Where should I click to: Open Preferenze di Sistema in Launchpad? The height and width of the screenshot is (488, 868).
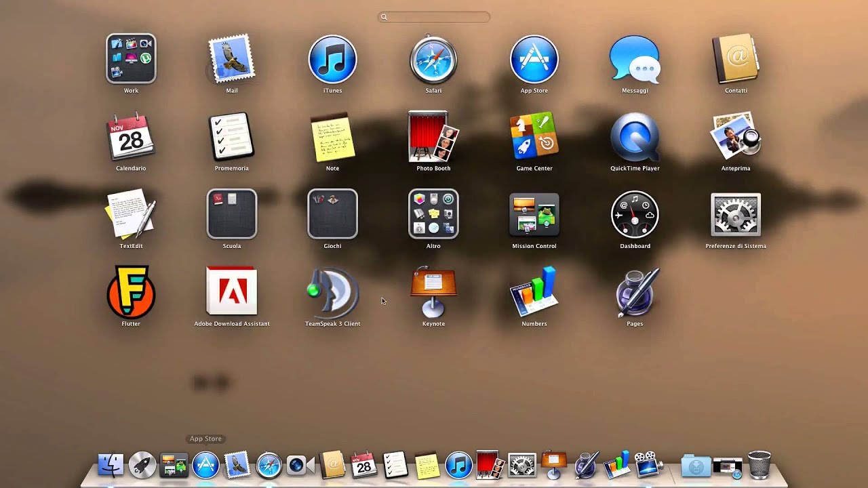point(736,215)
